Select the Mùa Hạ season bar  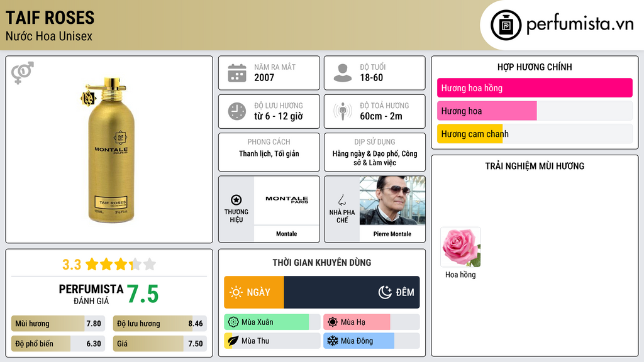pyautogui.click(x=371, y=322)
